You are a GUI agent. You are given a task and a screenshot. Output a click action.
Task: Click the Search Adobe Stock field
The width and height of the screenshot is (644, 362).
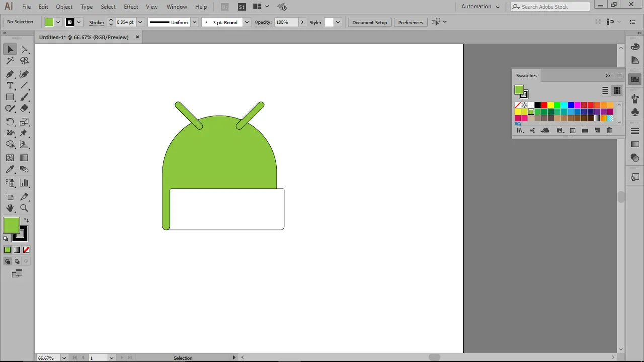(550, 7)
